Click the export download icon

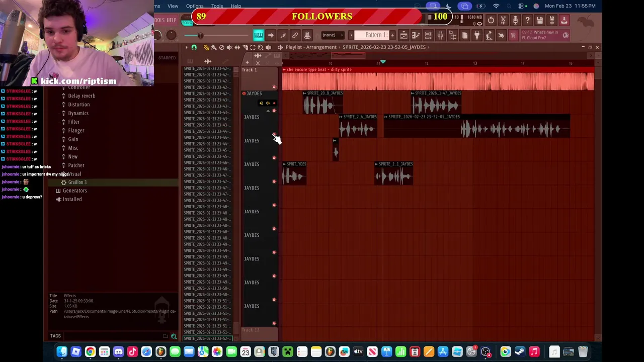(x=564, y=20)
